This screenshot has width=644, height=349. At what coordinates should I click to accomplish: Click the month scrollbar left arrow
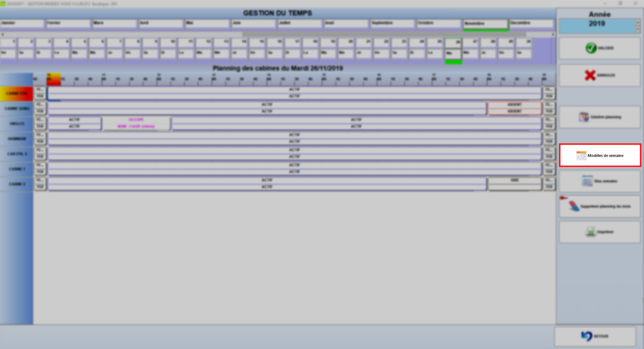pos(3,34)
